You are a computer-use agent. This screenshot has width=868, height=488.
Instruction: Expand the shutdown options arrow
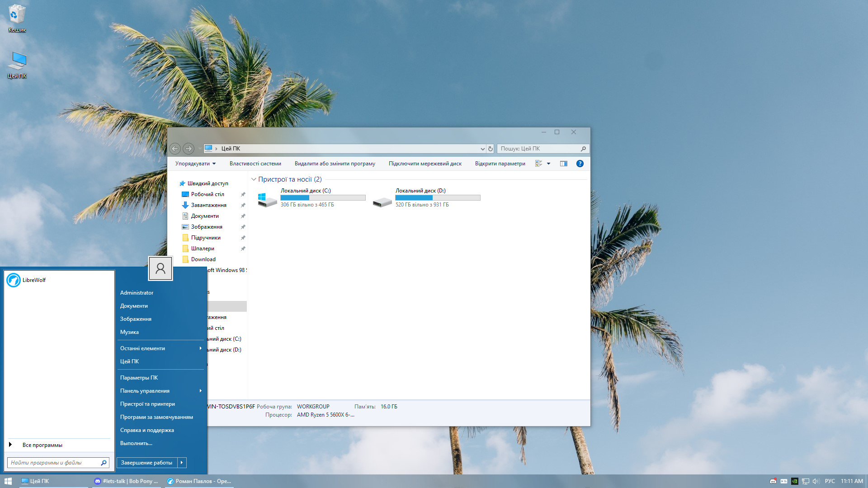182,462
